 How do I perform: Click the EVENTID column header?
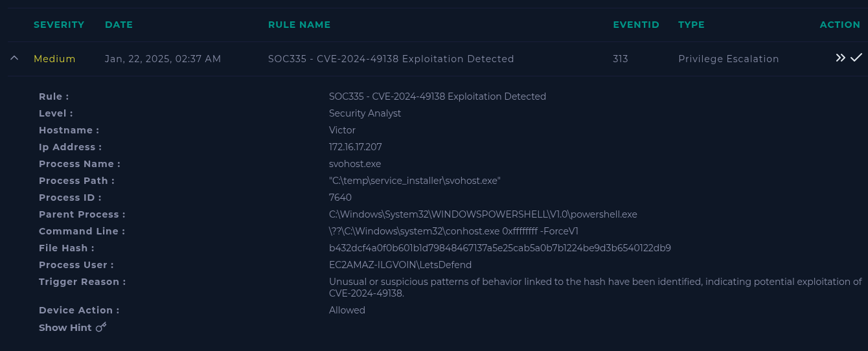click(636, 25)
